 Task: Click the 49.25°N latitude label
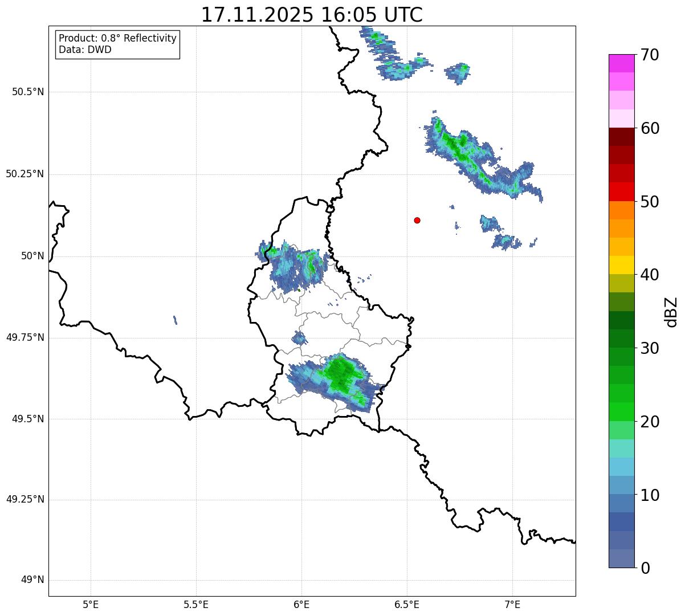[x=25, y=500]
